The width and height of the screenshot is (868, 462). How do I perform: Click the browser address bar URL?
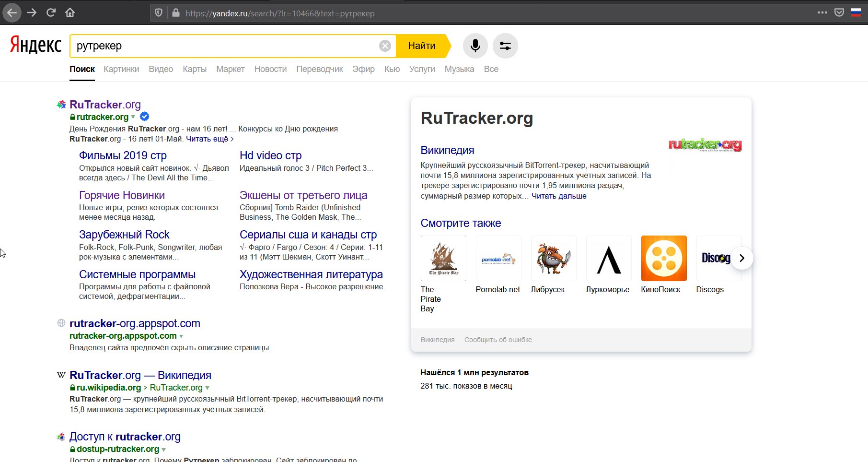pos(280,13)
